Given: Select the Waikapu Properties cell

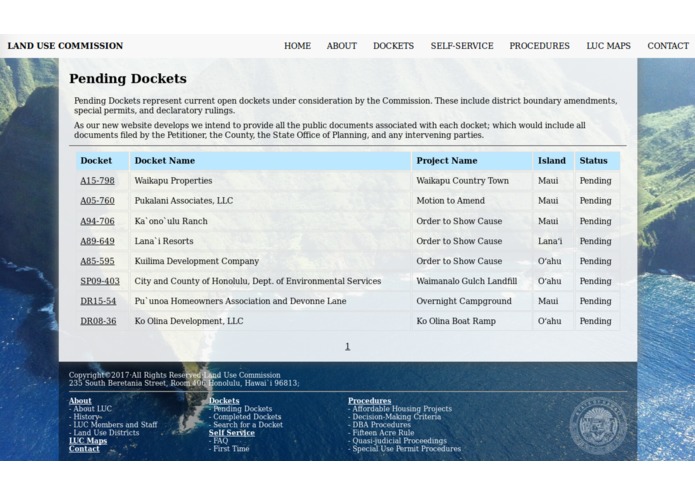Looking at the screenshot, I should (x=270, y=181).
